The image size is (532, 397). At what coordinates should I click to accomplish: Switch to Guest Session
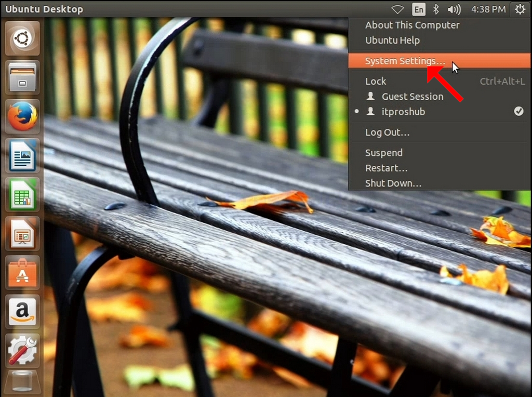point(440,96)
